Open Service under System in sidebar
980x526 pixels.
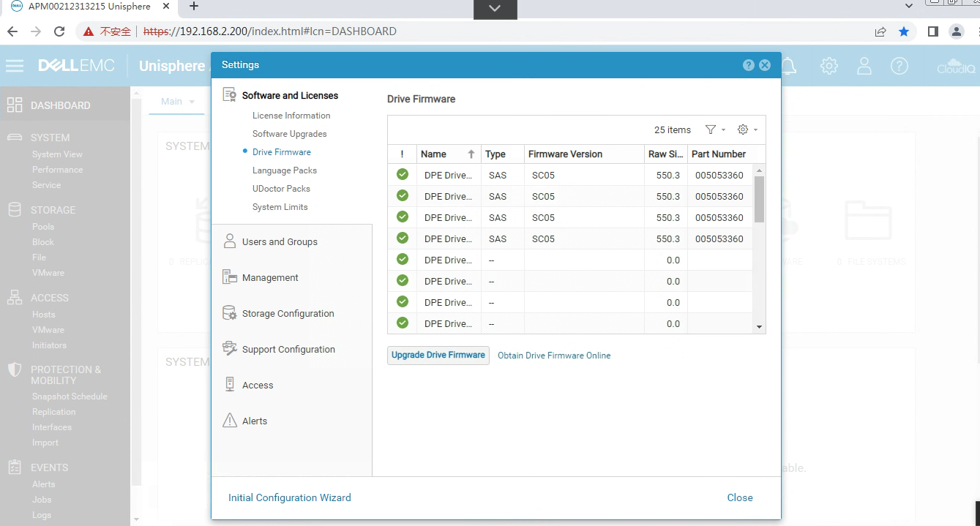pos(46,185)
